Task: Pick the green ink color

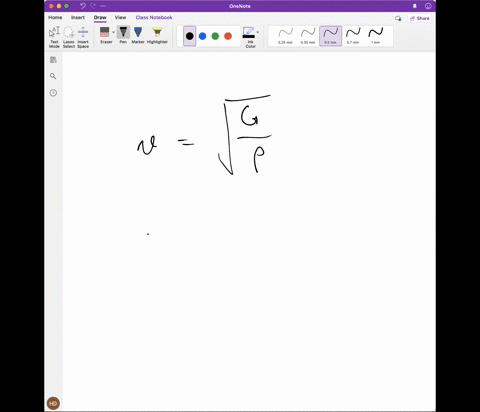Action: point(215,36)
